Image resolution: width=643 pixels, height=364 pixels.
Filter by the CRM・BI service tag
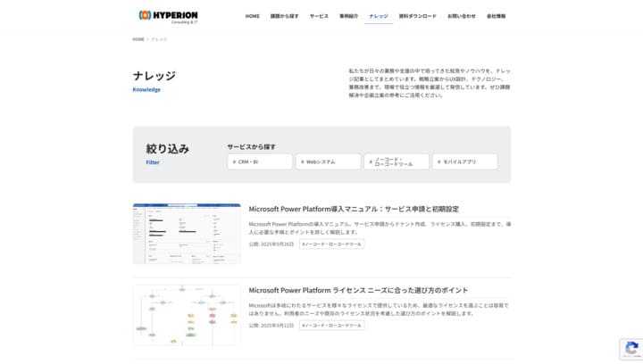click(x=260, y=161)
